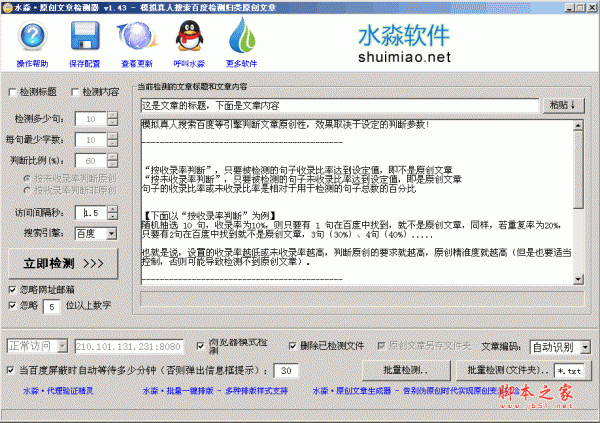Click the content scrollbar up arrow
600x423 pixels.
[578, 125]
